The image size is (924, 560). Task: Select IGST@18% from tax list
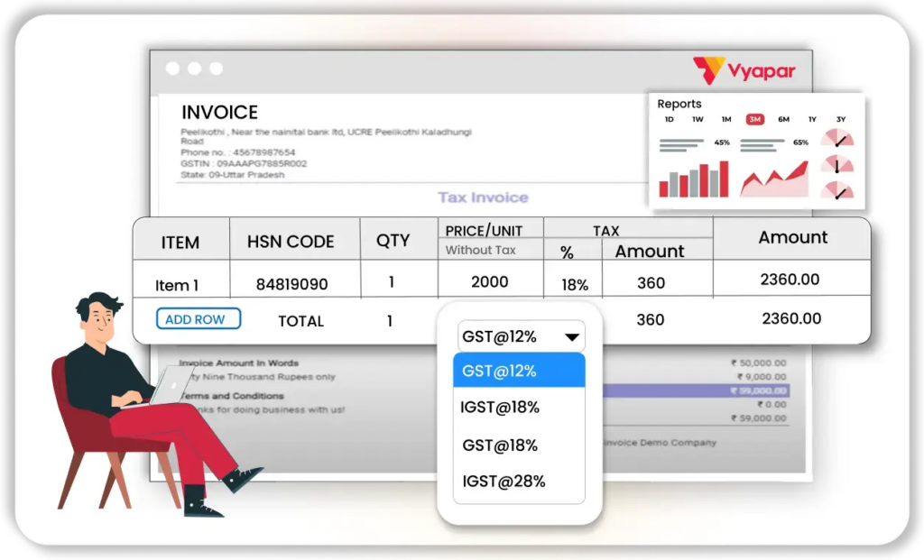pos(500,408)
